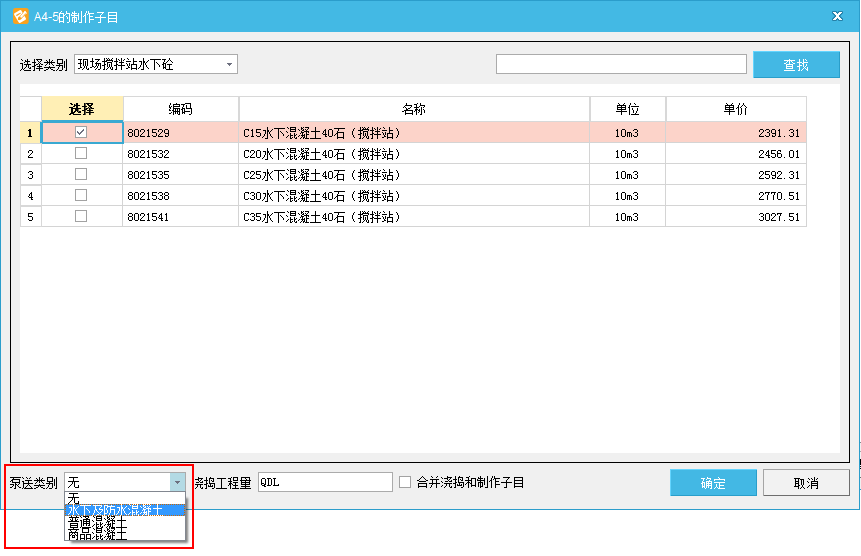Click the 浇捣工程量 QDL input field
This screenshot has width=861, height=556.
tap(325, 482)
